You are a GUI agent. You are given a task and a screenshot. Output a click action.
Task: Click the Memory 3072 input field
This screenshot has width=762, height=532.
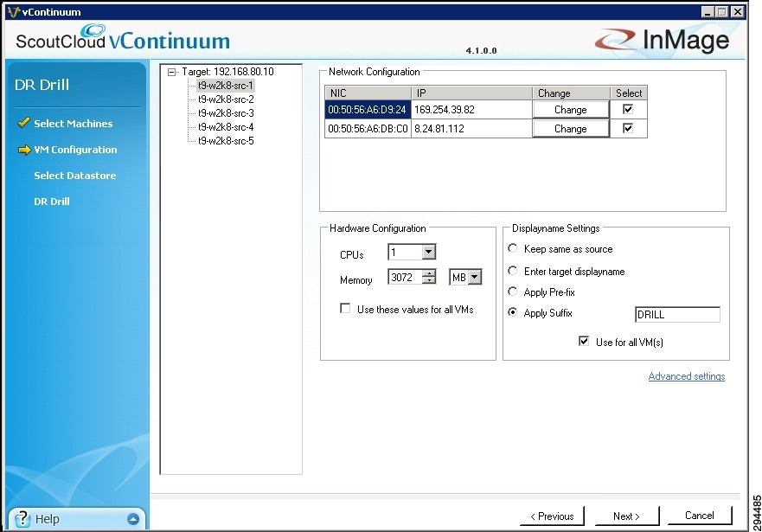pos(406,277)
